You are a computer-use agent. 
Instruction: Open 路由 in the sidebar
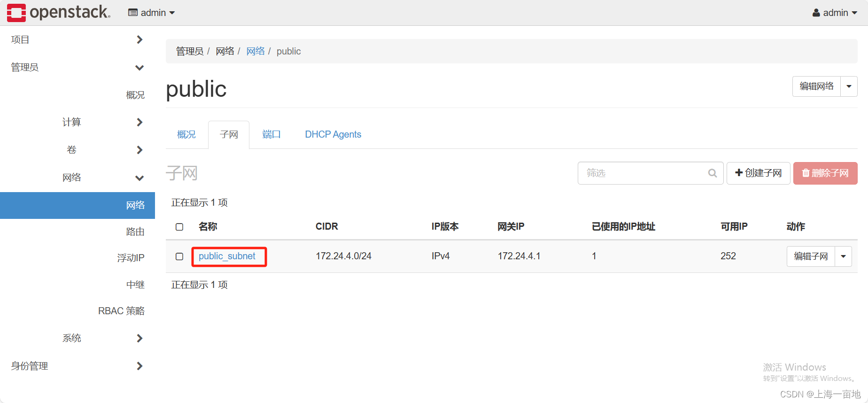pos(135,232)
